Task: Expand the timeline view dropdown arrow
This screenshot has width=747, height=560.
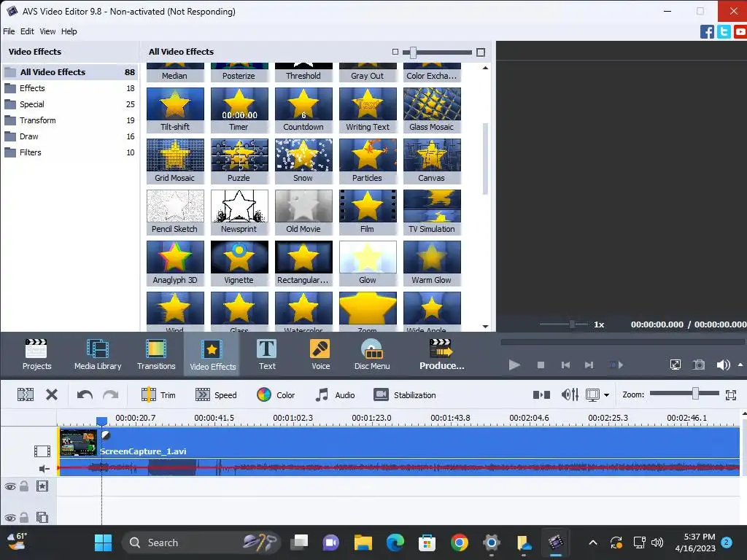Action: (x=606, y=394)
